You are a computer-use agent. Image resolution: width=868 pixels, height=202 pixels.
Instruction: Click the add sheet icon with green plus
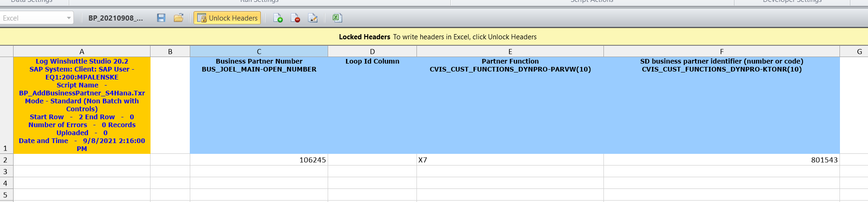pos(278,18)
